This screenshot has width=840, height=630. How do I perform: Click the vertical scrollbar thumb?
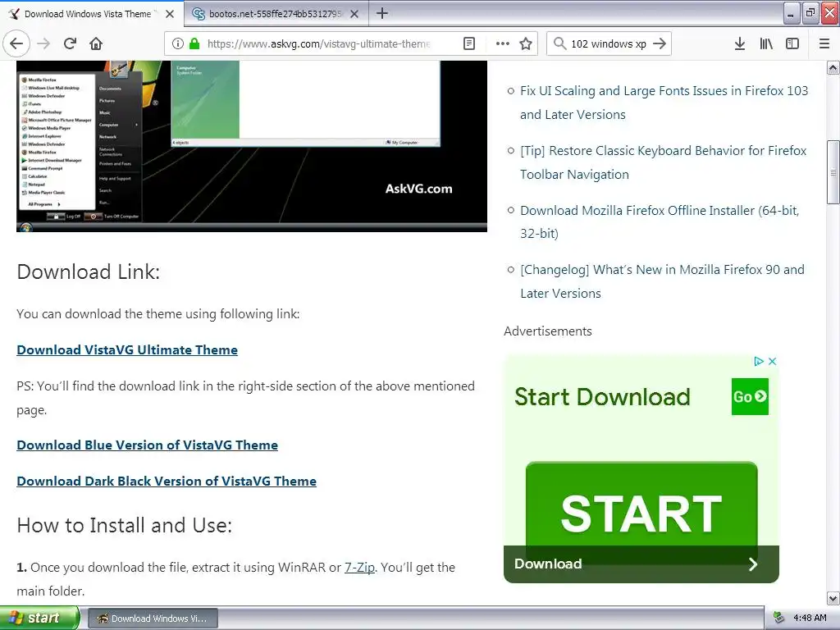[833, 172]
